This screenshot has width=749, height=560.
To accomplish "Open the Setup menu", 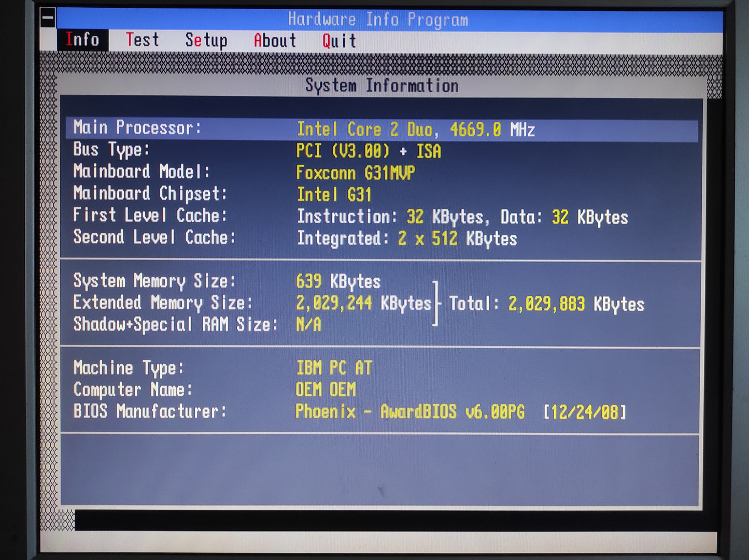I will click(x=206, y=40).
